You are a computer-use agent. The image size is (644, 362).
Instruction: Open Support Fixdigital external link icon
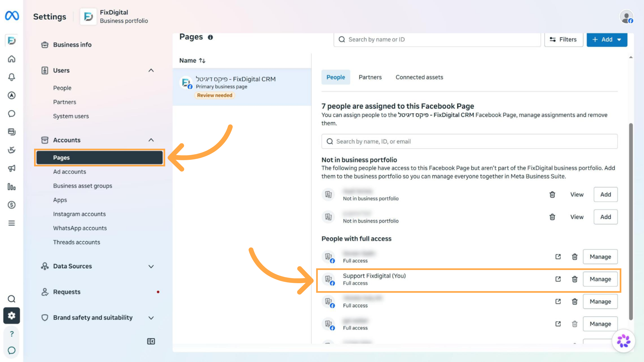pos(558,279)
